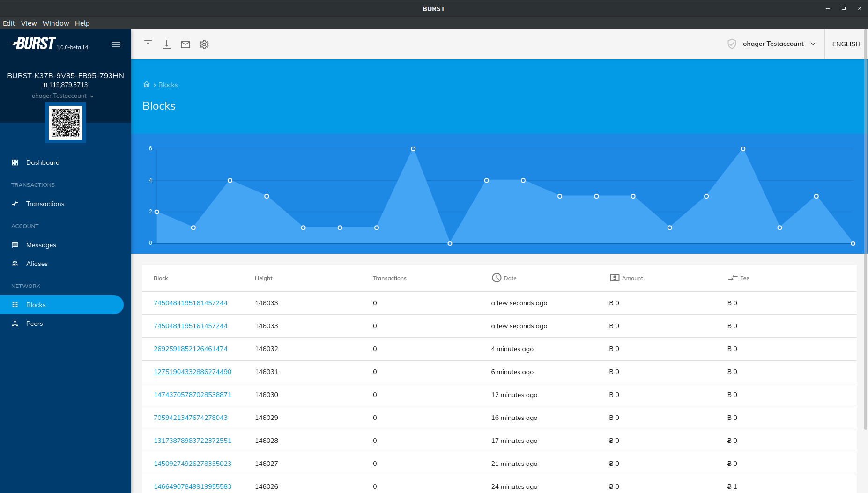
Task: Click the receive (download arrow) toolbar icon
Action: [x=167, y=44]
